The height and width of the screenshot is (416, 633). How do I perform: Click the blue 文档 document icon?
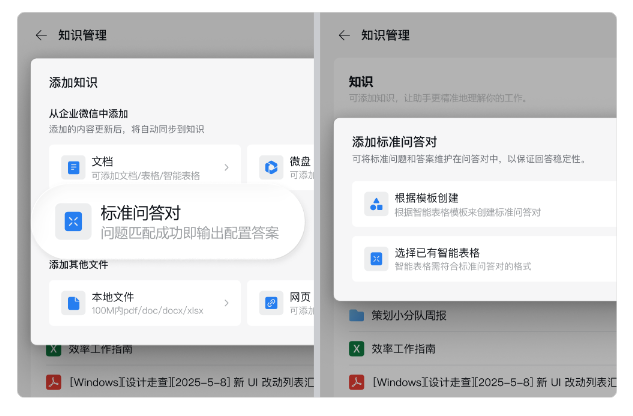pos(73,168)
